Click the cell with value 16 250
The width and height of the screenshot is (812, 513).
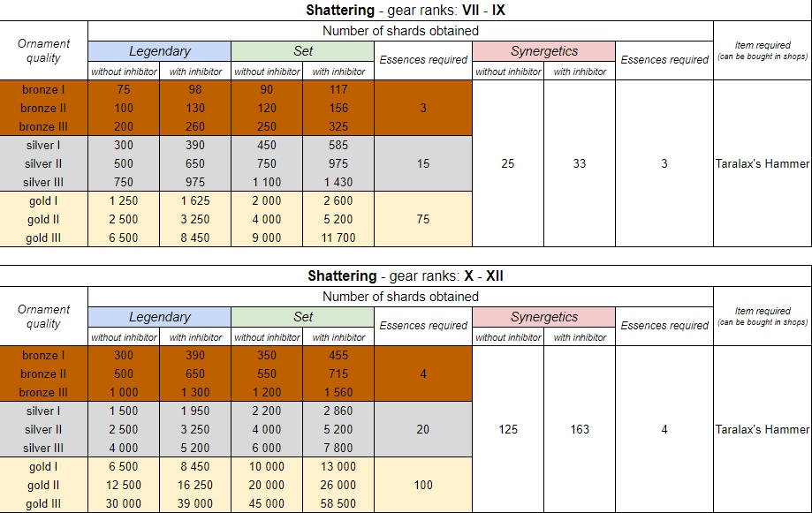(195, 485)
